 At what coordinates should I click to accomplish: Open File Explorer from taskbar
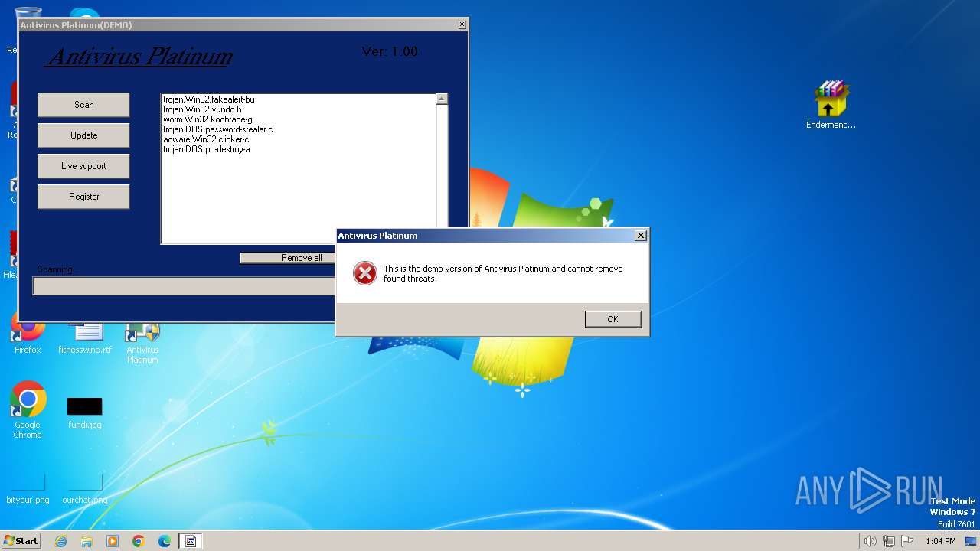(87, 541)
